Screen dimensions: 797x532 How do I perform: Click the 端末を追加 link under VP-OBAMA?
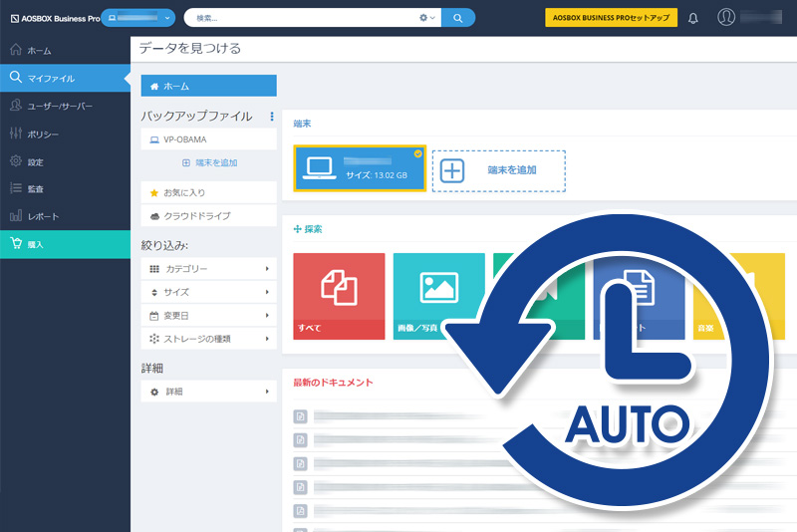[210, 162]
